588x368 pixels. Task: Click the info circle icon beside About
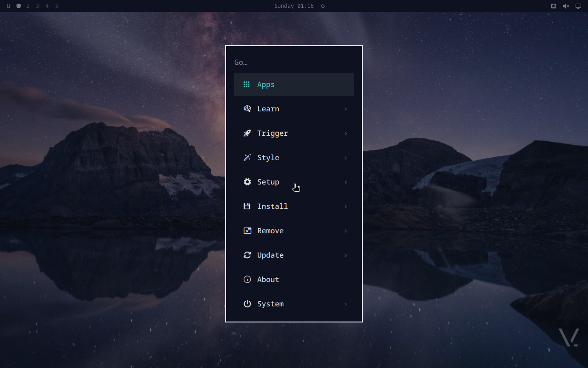(247, 279)
